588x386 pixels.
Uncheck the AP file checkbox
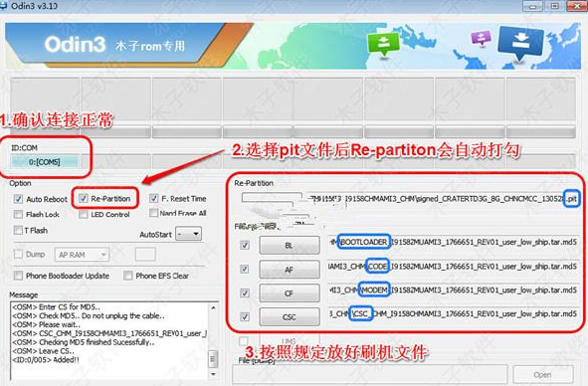[245, 270]
